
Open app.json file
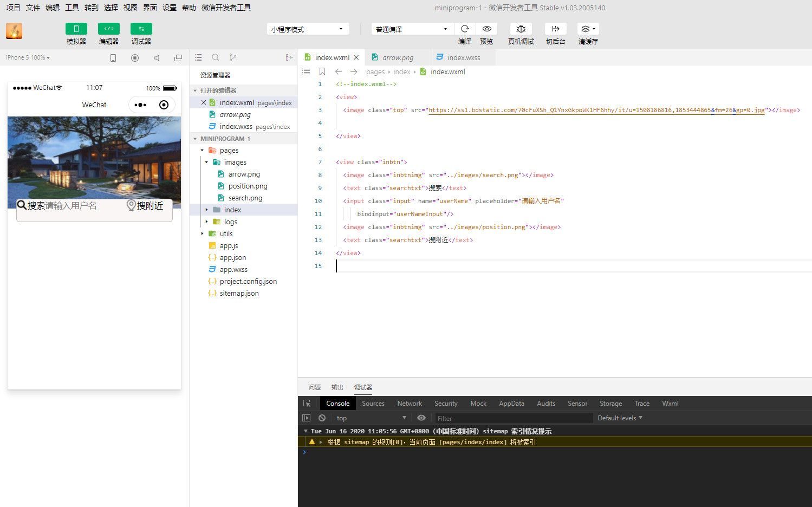coord(233,257)
